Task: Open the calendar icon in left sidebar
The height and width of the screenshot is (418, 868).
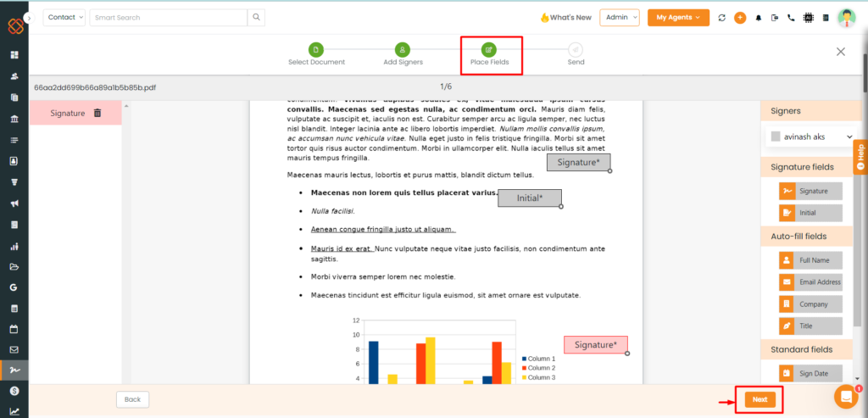Action: [x=14, y=330]
